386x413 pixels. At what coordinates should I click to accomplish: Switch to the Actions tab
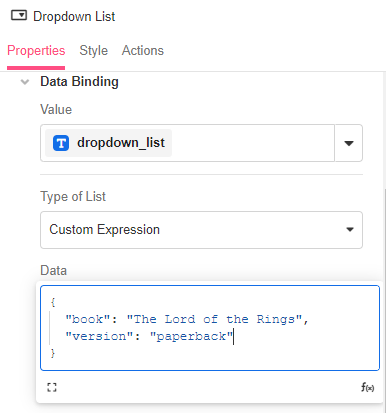(x=143, y=51)
